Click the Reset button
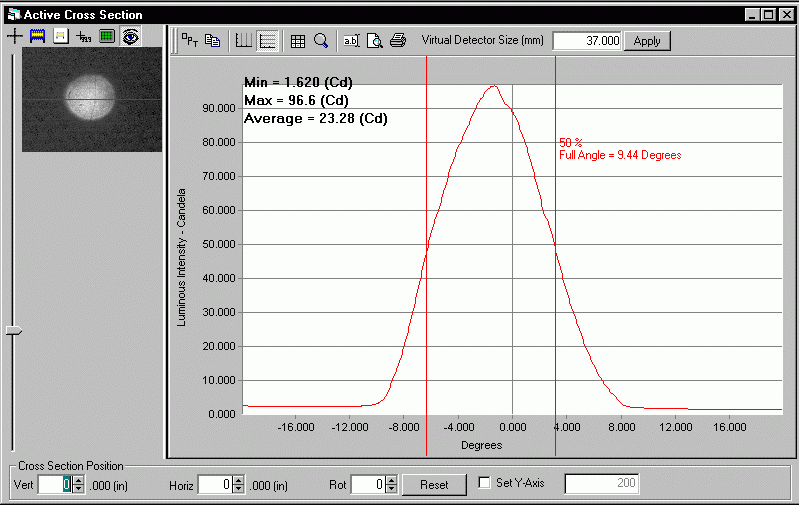 click(x=434, y=485)
